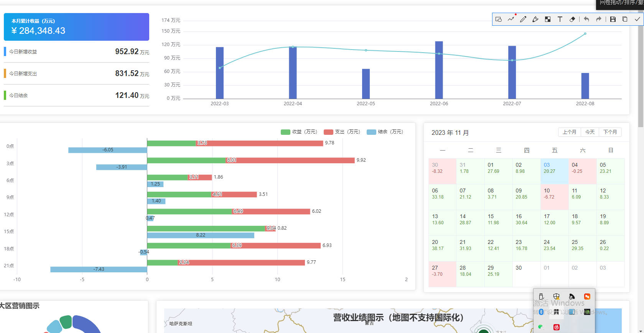Viewport: 644px width, 333px height.
Task: Click the red 9.92 expense bar at 3点
Action: pyautogui.click(x=290, y=160)
